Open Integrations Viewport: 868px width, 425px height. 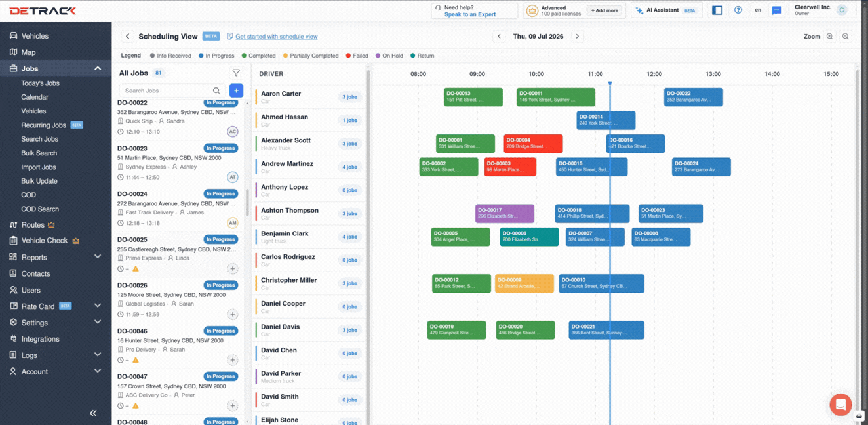coord(40,339)
